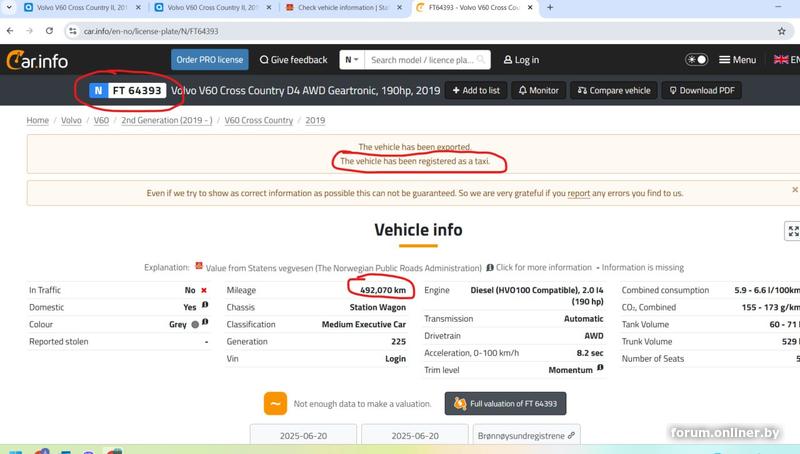800x454 pixels.
Task: Click Add to list button
Action: [476, 90]
